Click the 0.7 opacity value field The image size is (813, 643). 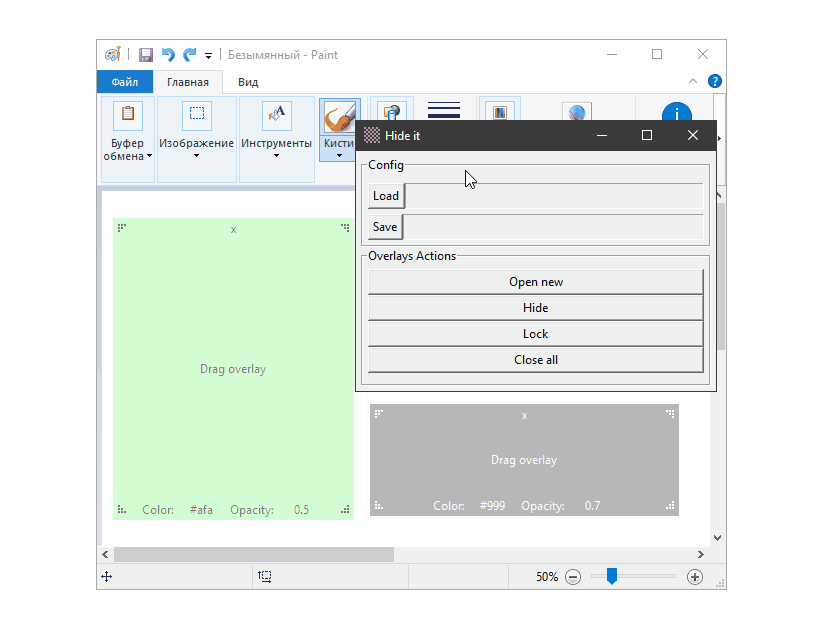592,506
